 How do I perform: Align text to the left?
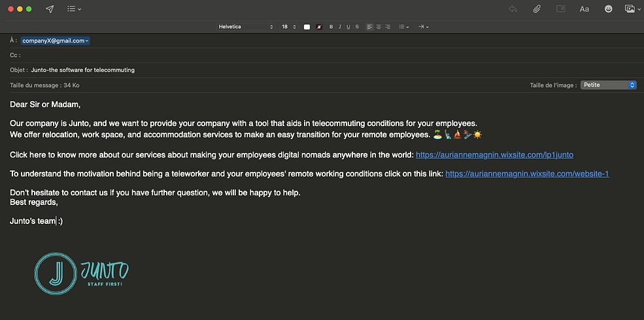click(369, 27)
